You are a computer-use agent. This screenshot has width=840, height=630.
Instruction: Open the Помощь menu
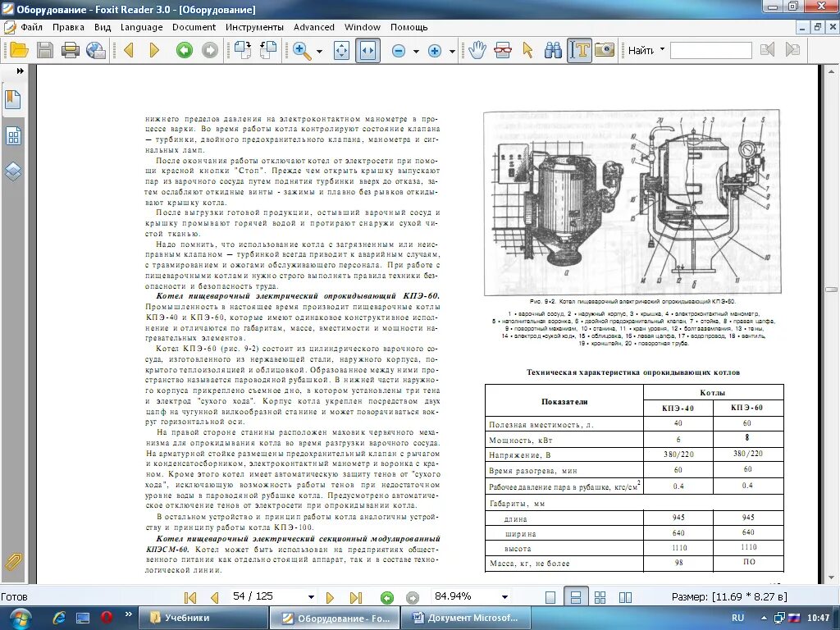click(409, 27)
